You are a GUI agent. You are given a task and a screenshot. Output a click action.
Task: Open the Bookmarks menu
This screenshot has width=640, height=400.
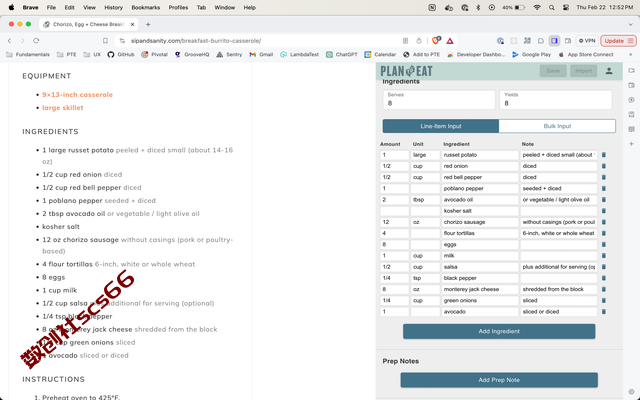[x=145, y=7]
